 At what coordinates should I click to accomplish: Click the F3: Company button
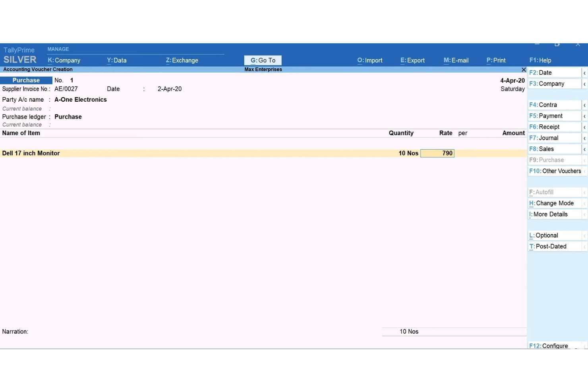554,84
